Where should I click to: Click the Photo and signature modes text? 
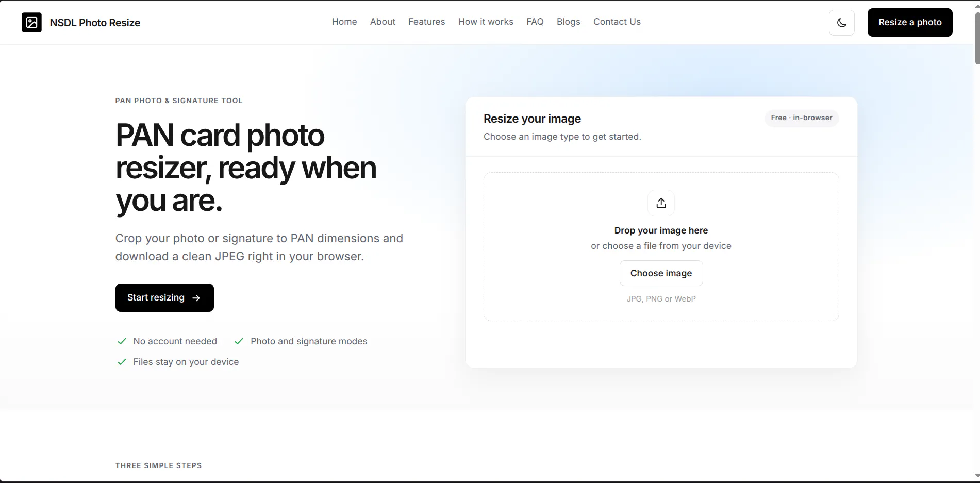coord(309,341)
